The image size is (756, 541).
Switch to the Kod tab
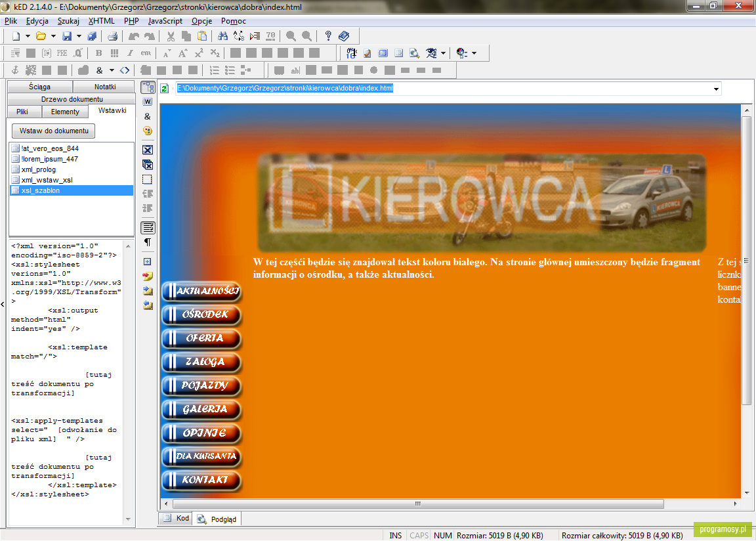coord(177,518)
